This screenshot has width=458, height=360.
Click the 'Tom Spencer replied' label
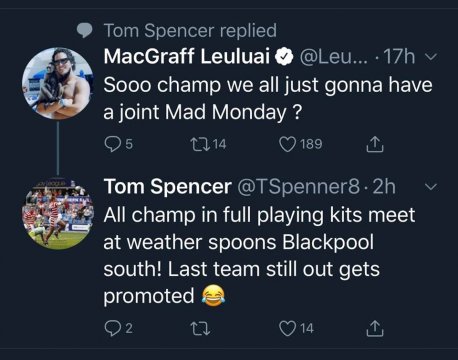[x=190, y=31]
